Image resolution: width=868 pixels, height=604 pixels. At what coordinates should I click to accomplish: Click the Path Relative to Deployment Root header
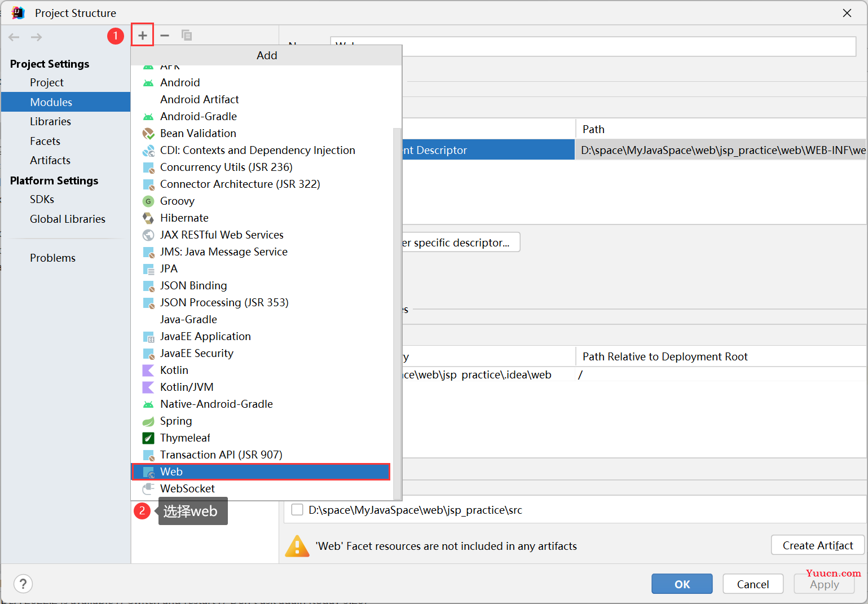pyautogui.click(x=721, y=356)
